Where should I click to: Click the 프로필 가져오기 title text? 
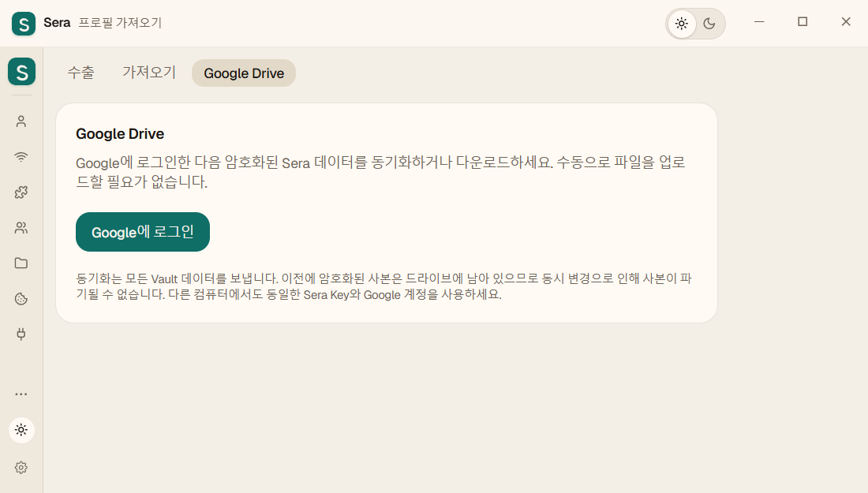[x=120, y=23]
